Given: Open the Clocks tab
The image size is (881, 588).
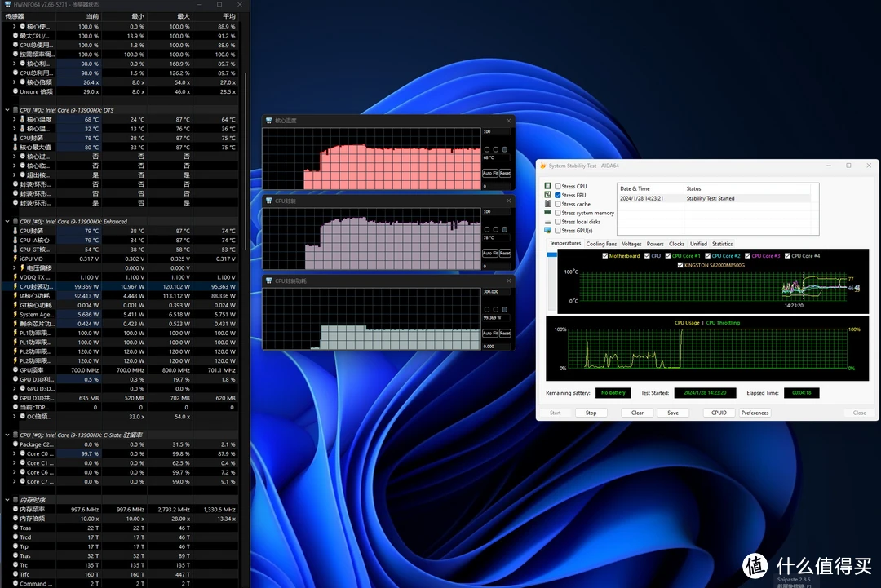Looking at the screenshot, I should point(676,244).
